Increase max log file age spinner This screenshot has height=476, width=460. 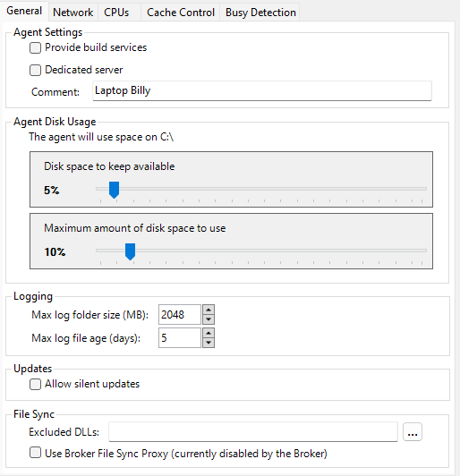pyautogui.click(x=209, y=333)
